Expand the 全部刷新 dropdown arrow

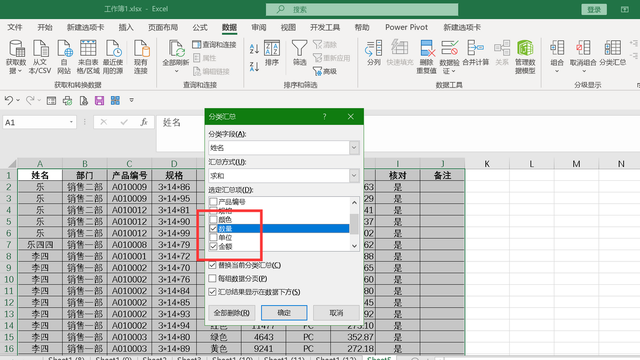pos(176,71)
